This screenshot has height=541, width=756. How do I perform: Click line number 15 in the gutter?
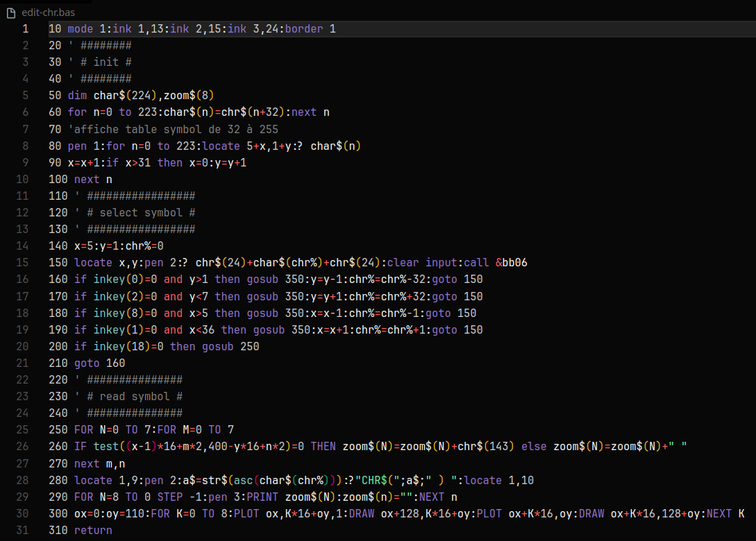pyautogui.click(x=23, y=262)
